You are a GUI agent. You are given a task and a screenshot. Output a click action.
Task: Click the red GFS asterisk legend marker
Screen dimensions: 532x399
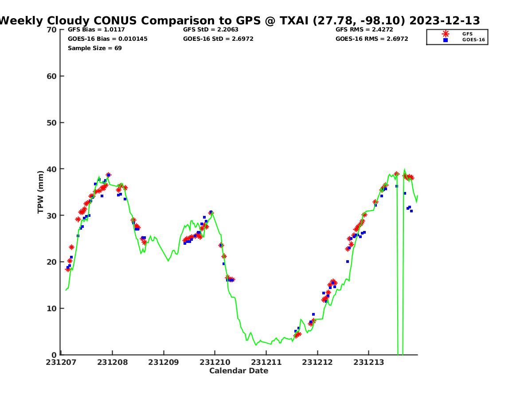coord(446,34)
